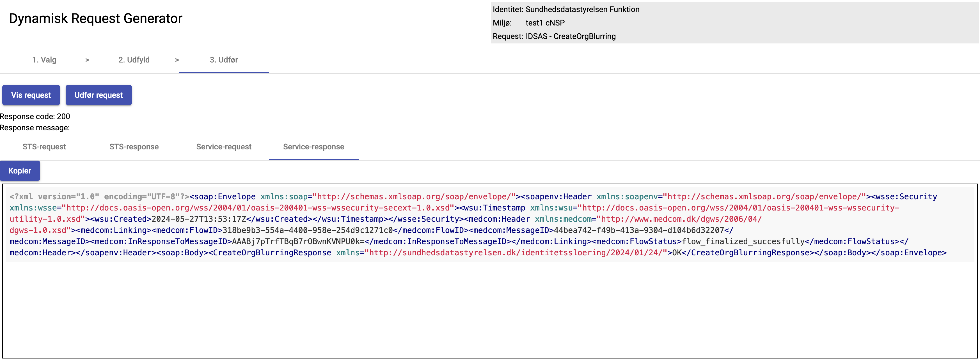Click the Identitet Sundhedsdatastyrelsen Funktion line
The image size is (980, 361).
(566, 9)
